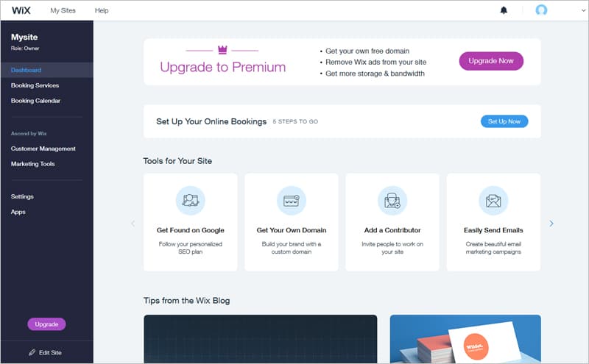Open the dark blog post thumbnail

pos(261,339)
